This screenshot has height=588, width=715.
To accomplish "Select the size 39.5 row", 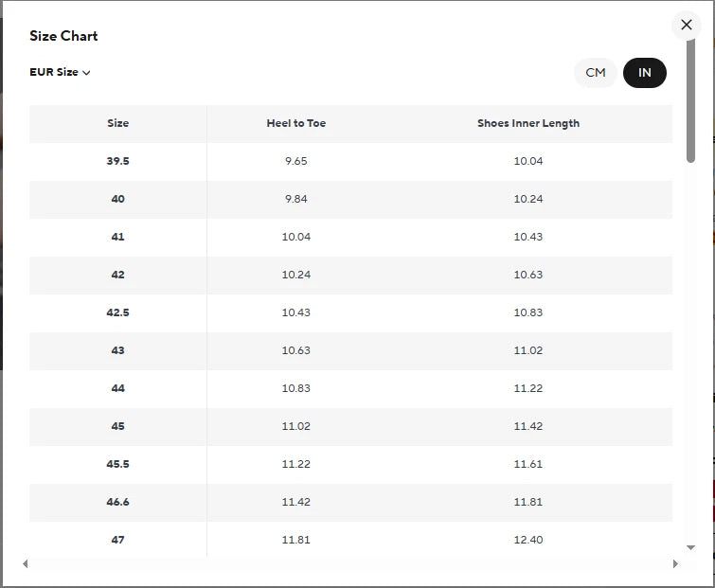I will (117, 161).
